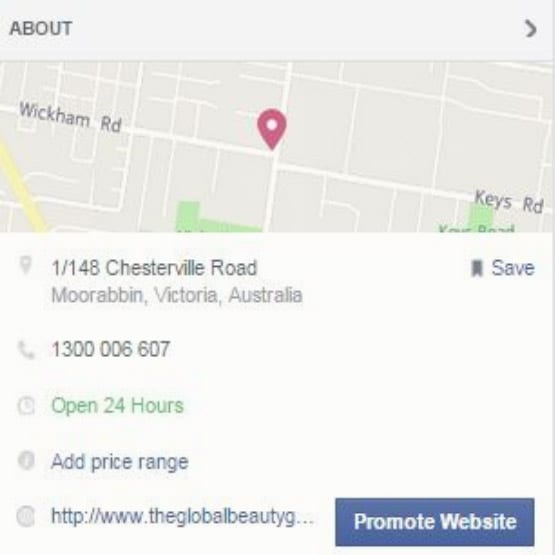Image resolution: width=555 pixels, height=555 pixels.
Task: Click the Promote Website button
Action: [435, 522]
